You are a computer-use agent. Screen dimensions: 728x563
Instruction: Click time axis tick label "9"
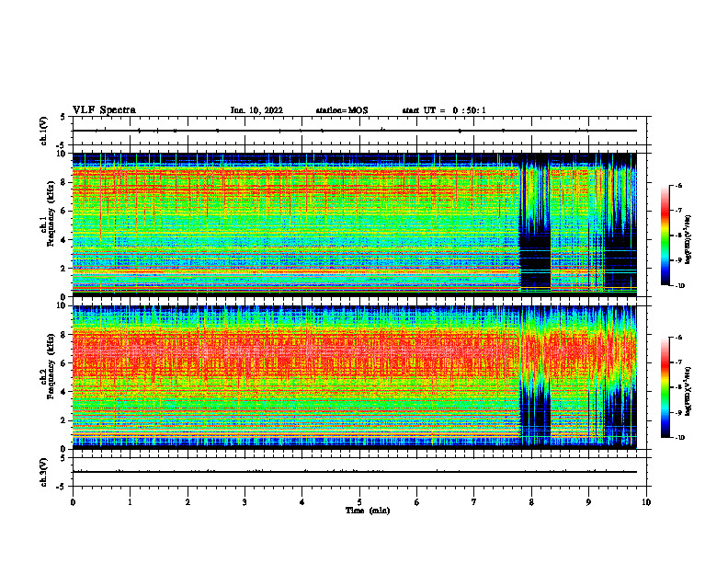588,502
